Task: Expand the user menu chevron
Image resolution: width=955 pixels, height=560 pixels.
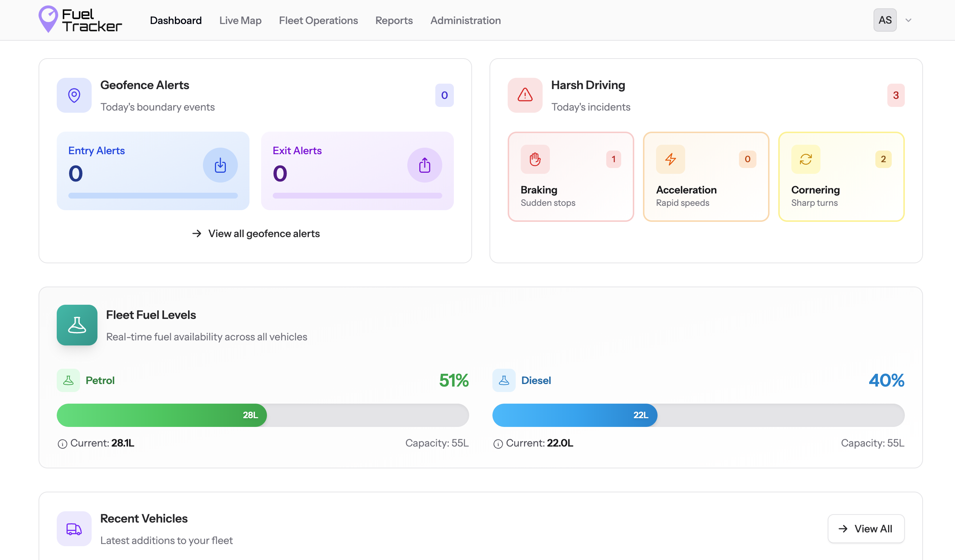Action: tap(908, 20)
